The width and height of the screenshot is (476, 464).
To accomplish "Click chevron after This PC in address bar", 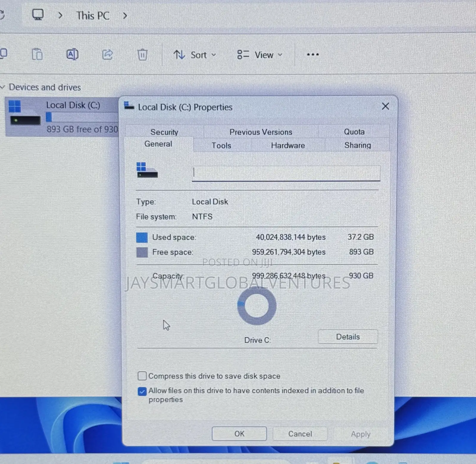I will click(125, 15).
